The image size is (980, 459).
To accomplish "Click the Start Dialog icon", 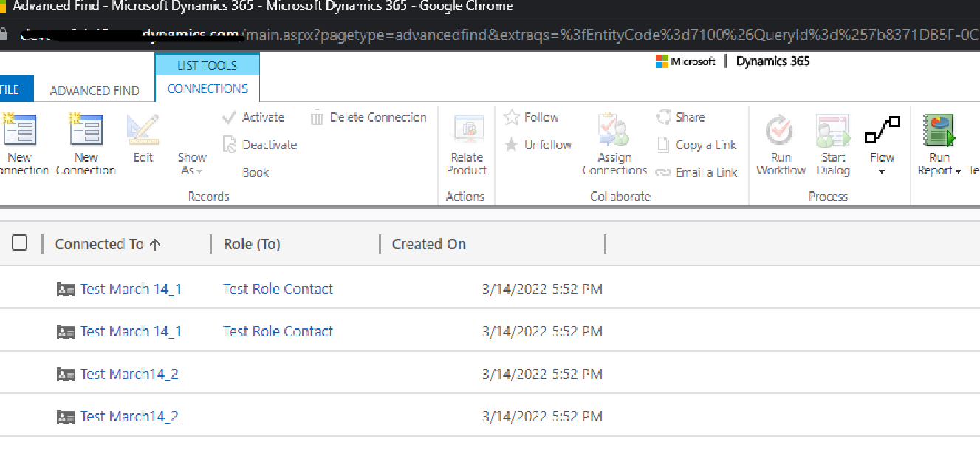I will [x=833, y=131].
